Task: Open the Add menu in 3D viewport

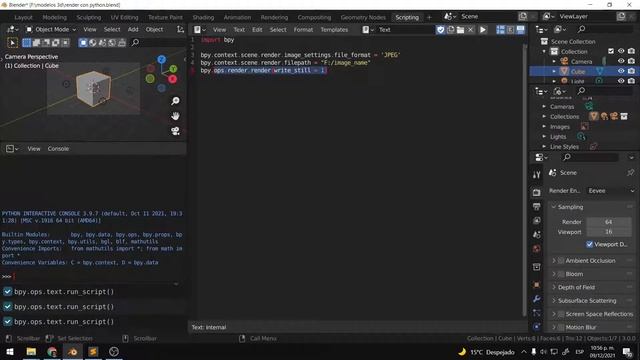Action: click(133, 29)
